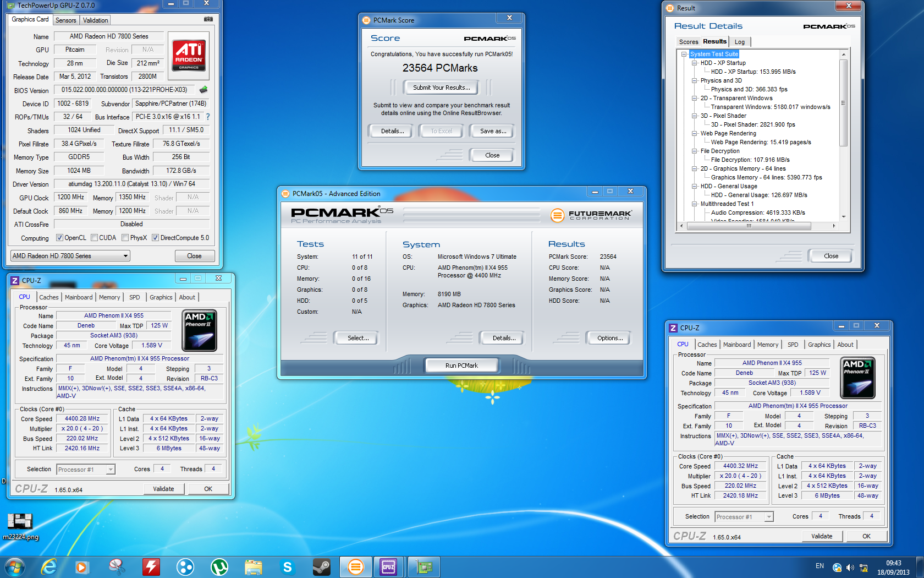Open the AMD Radeon HD 7800 Series dropdown
This screenshot has width=924, height=578.
[70, 256]
